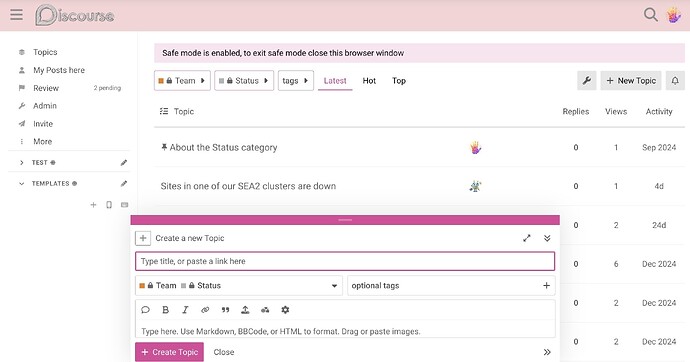The height and width of the screenshot is (362, 690).
Task: Focus the topic title input field
Action: click(345, 261)
